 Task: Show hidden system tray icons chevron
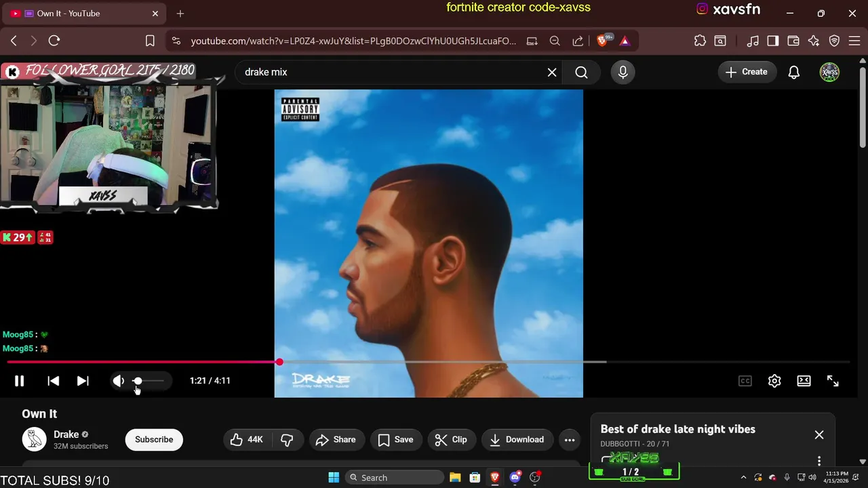(743, 478)
